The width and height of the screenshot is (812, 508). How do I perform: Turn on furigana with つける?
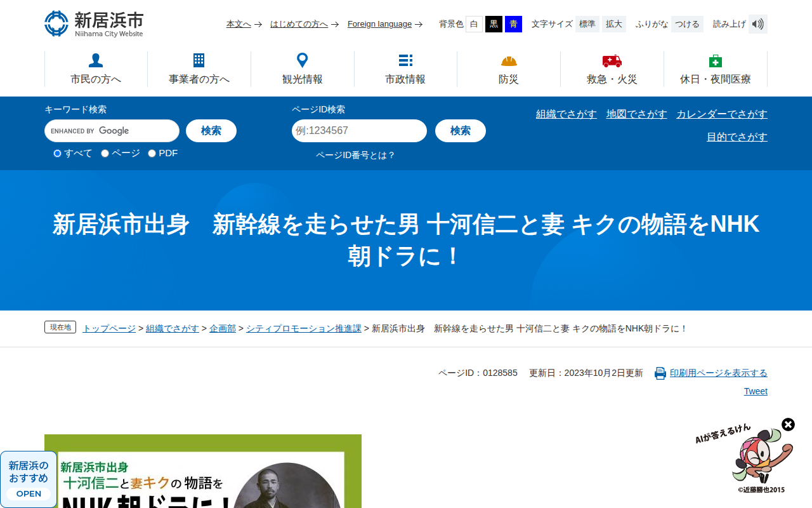click(687, 24)
